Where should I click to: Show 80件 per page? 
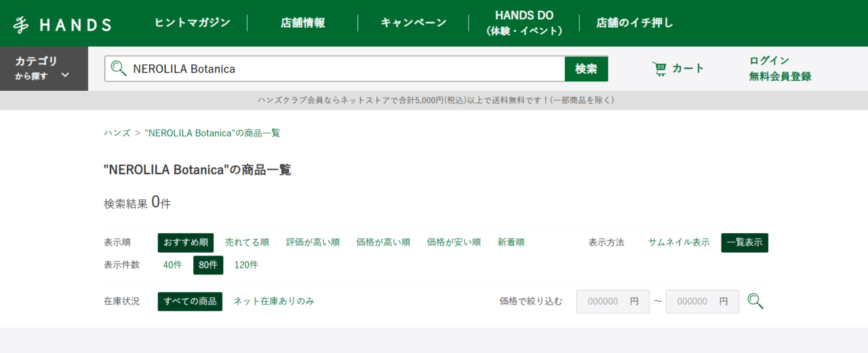point(208,265)
